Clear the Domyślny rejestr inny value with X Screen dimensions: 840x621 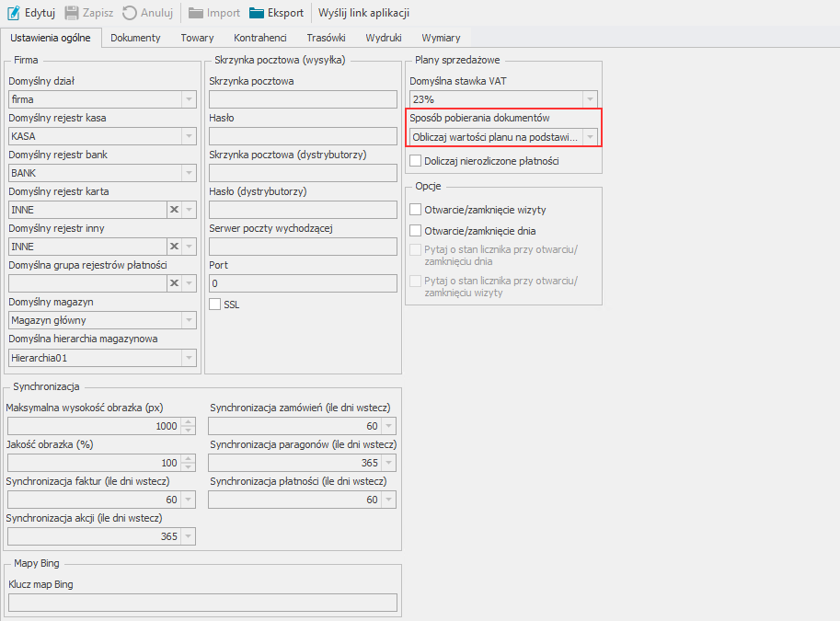[x=173, y=247]
